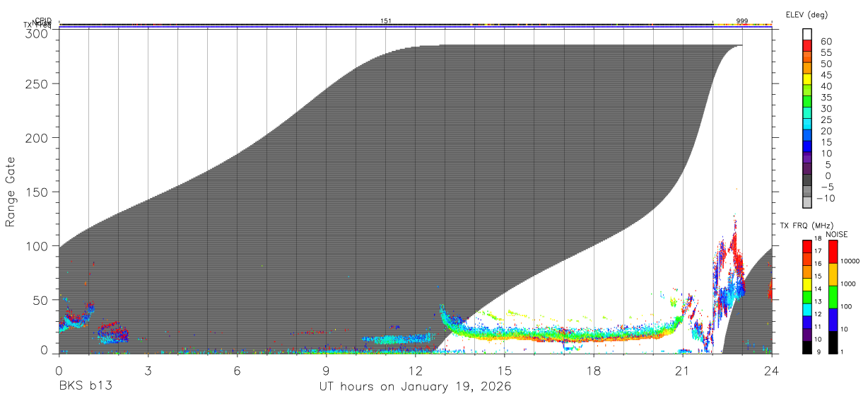This screenshot has width=868, height=401.
Task: Click x-axis hour tick "9"
Action: (326, 371)
